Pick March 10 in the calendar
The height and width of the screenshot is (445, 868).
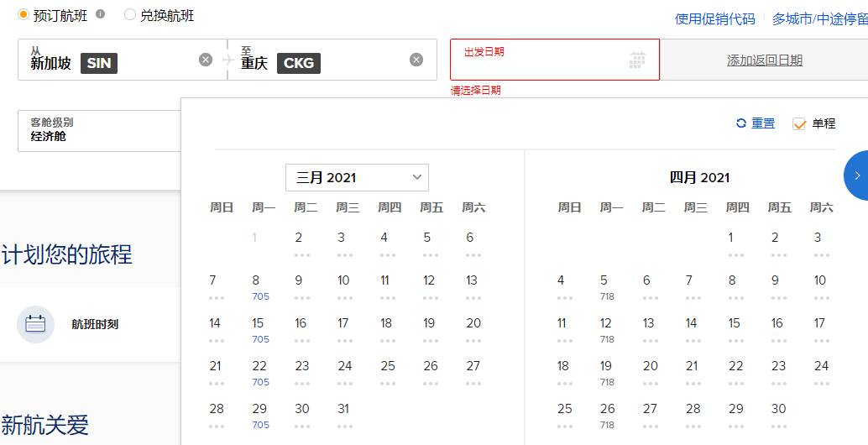pyautogui.click(x=344, y=287)
